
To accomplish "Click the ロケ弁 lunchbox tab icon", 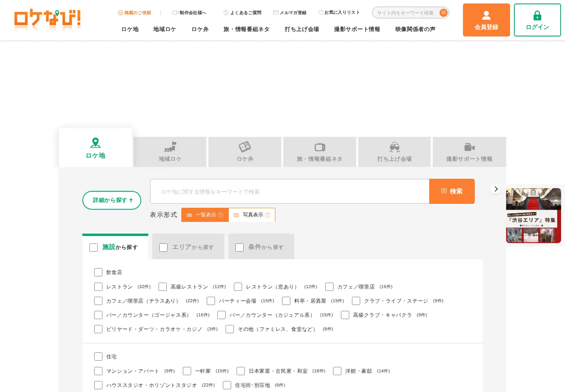I will (x=245, y=147).
